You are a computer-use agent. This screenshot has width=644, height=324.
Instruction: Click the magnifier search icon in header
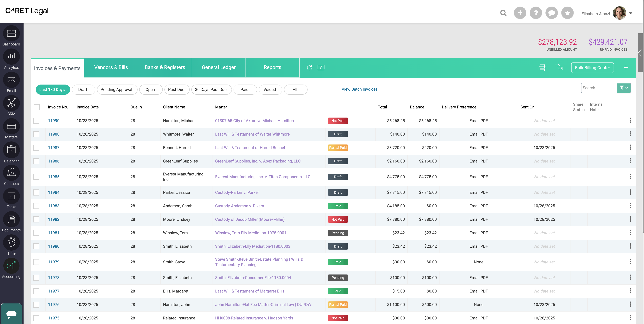pyautogui.click(x=503, y=13)
